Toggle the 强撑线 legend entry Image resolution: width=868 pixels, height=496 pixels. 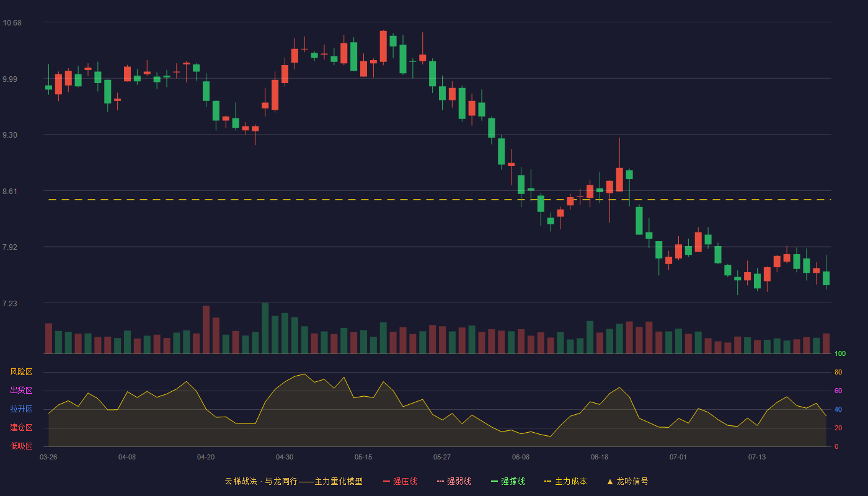pos(508,481)
